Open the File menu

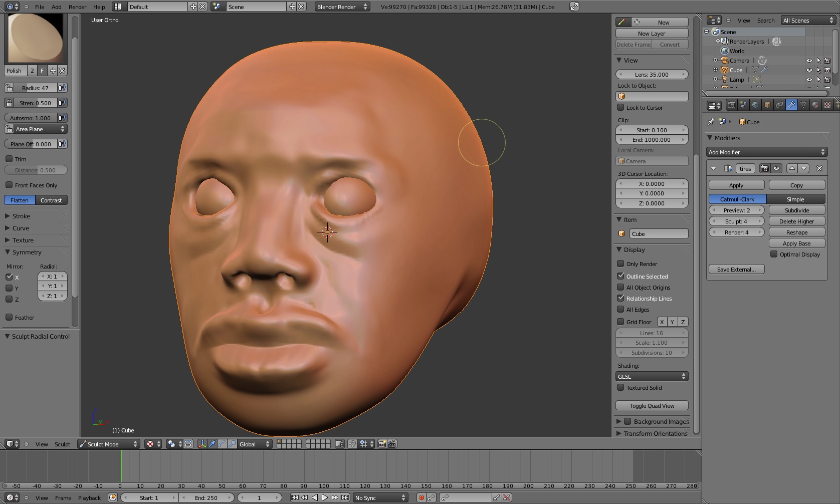coord(40,7)
